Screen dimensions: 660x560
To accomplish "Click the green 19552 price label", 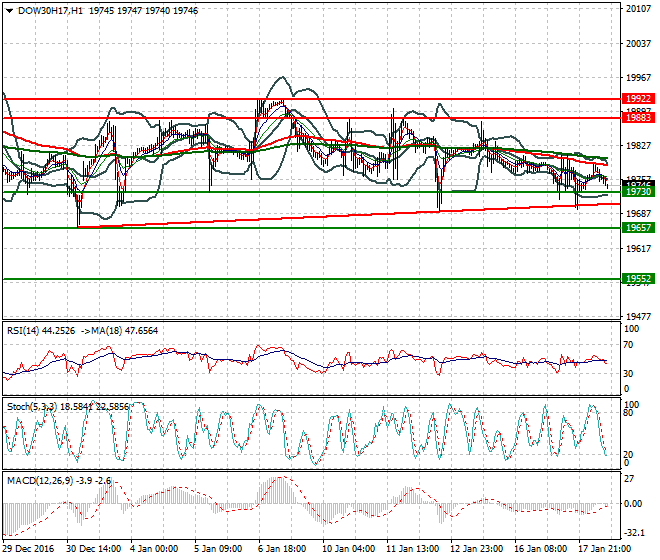I will [638, 279].
